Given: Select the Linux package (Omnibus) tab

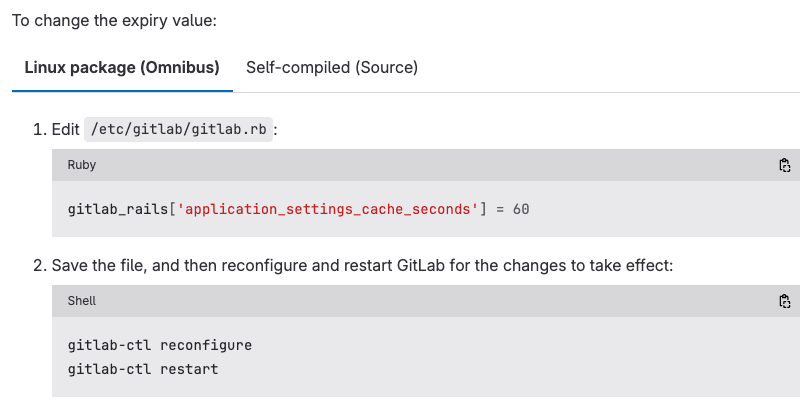Looking at the screenshot, I should pyautogui.click(x=122, y=68).
